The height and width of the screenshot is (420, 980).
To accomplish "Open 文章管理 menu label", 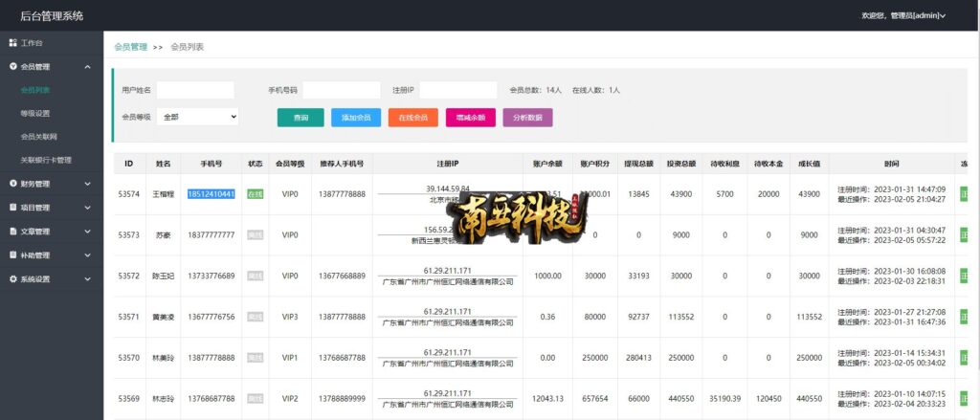I will (x=35, y=232).
